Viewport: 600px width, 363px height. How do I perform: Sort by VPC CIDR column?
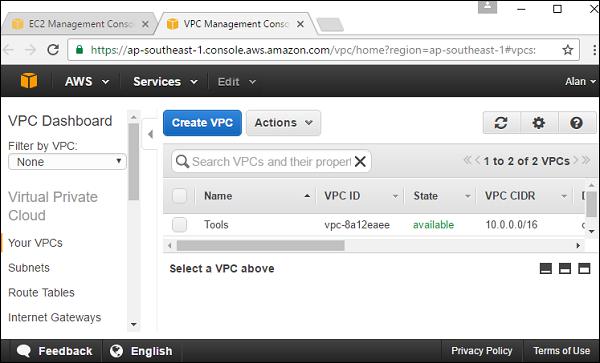pyautogui.click(x=525, y=196)
